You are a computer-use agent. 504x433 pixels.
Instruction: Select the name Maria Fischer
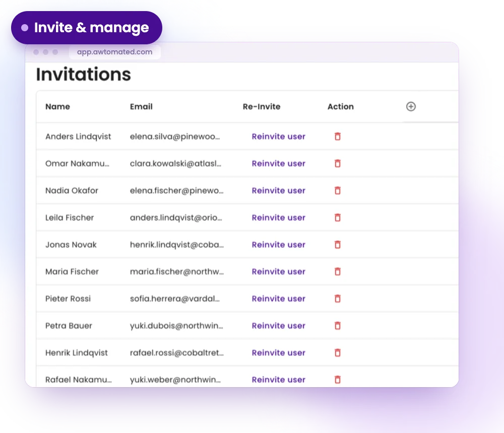click(72, 271)
